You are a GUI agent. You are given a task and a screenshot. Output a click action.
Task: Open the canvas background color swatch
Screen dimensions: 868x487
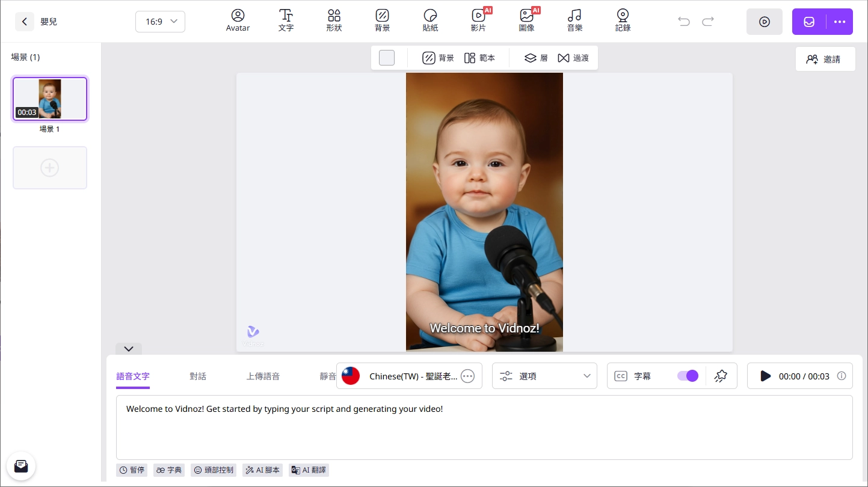click(387, 58)
